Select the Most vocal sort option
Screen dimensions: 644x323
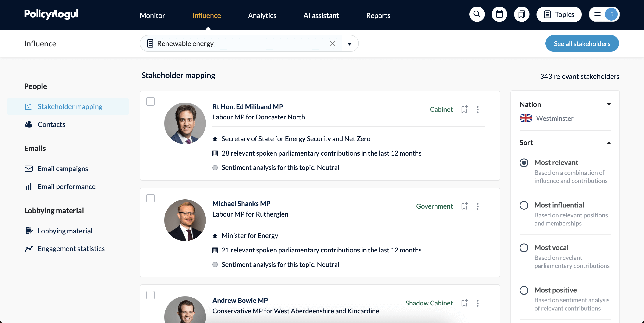tap(524, 248)
